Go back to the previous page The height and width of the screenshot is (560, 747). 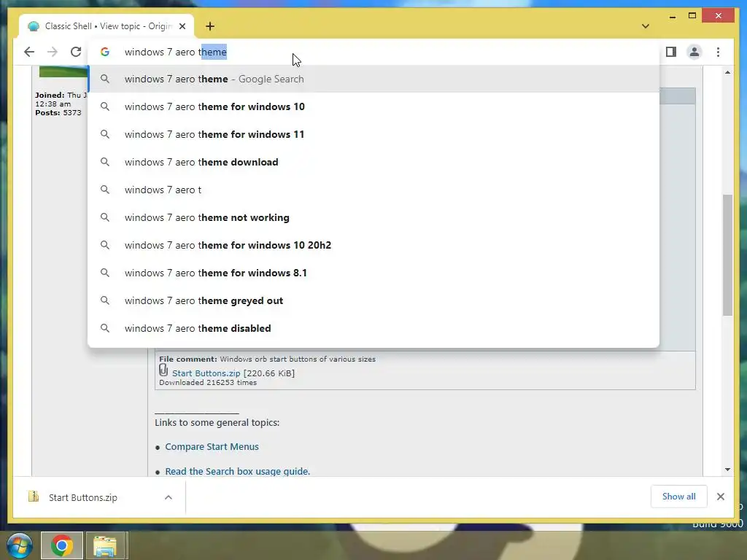click(29, 52)
